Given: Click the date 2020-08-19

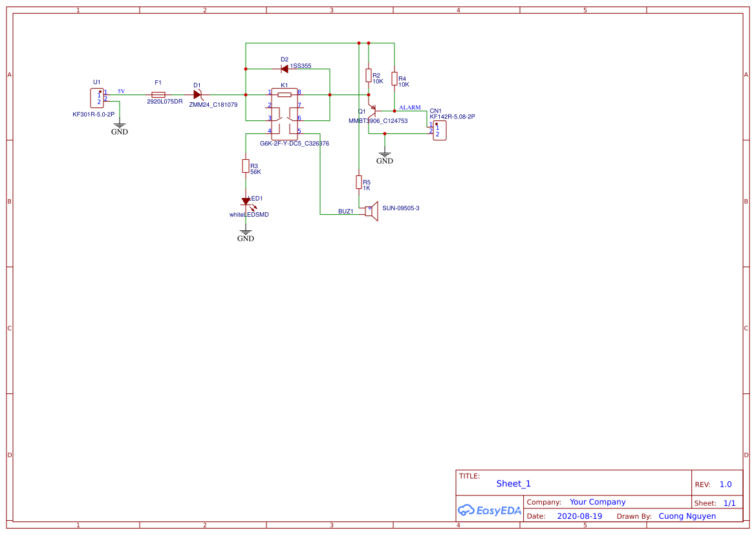Looking at the screenshot, I should pyautogui.click(x=579, y=516).
